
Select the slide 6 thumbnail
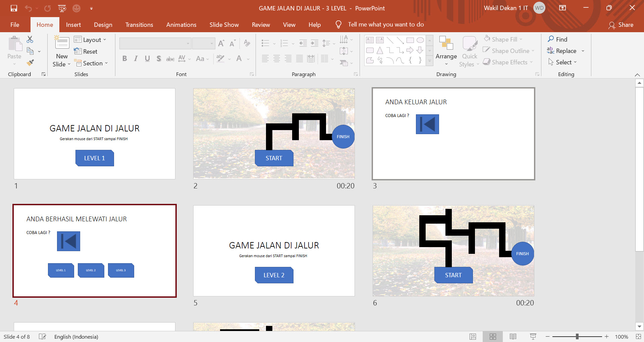tap(453, 251)
